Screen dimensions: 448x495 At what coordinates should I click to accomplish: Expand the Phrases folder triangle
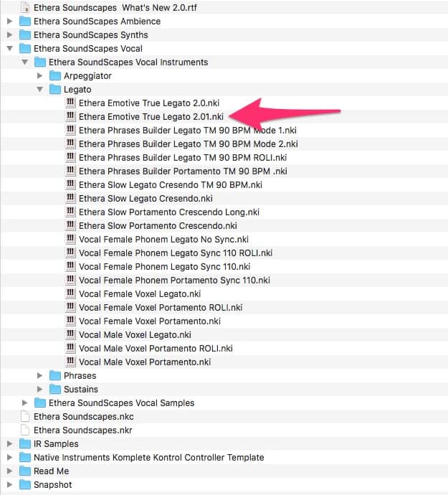39,376
